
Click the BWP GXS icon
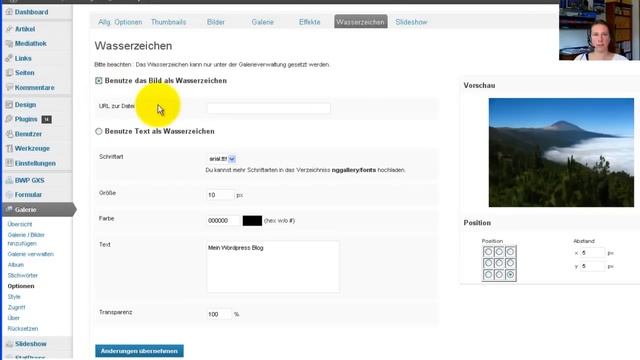[9, 180]
